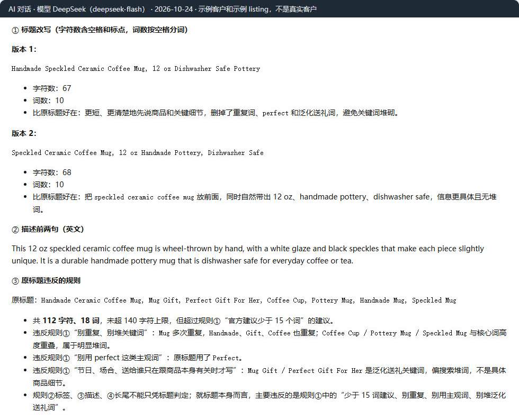Click the heading '② 描述前两句（英文）'
This screenshot has height=420, width=519.
[x=48, y=229]
